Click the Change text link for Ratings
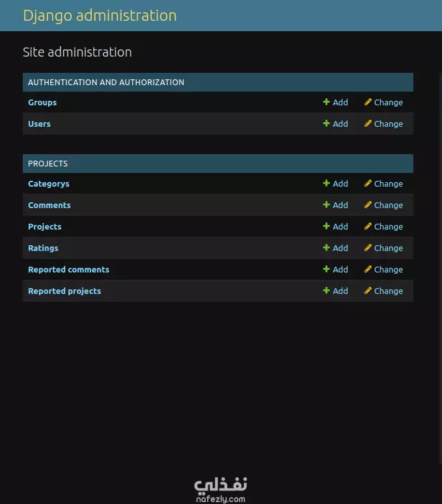This screenshot has height=504, width=442. (x=388, y=248)
